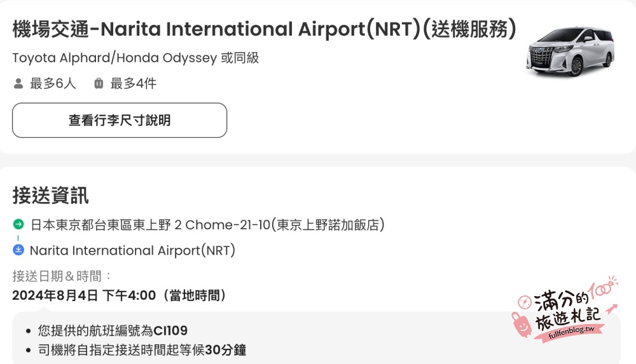This screenshot has width=636, height=364.
Task: Select the 機場交通 Narita airport transfer title
Action: [265, 29]
